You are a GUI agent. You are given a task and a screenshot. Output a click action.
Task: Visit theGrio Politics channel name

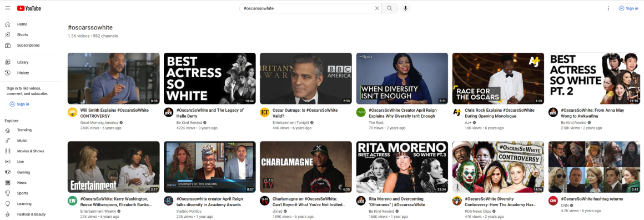[189, 211]
